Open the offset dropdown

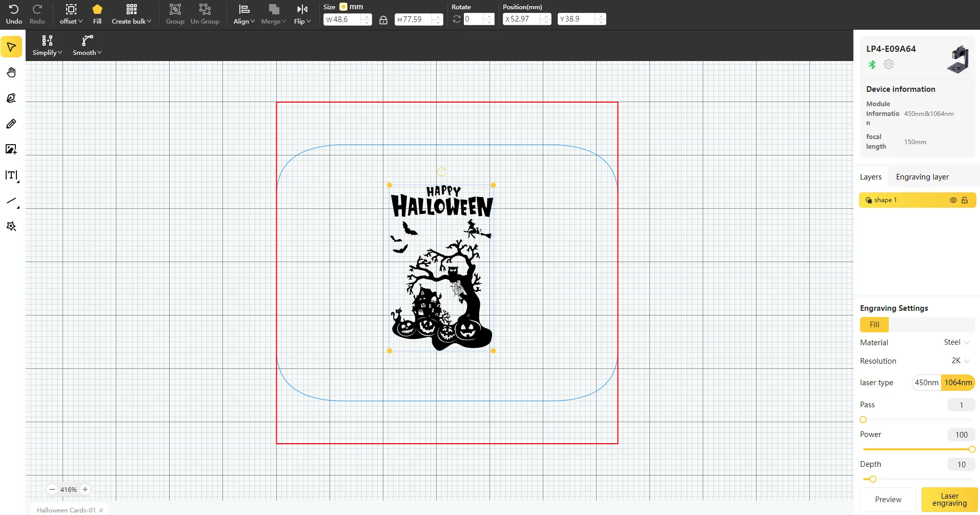[x=71, y=14]
